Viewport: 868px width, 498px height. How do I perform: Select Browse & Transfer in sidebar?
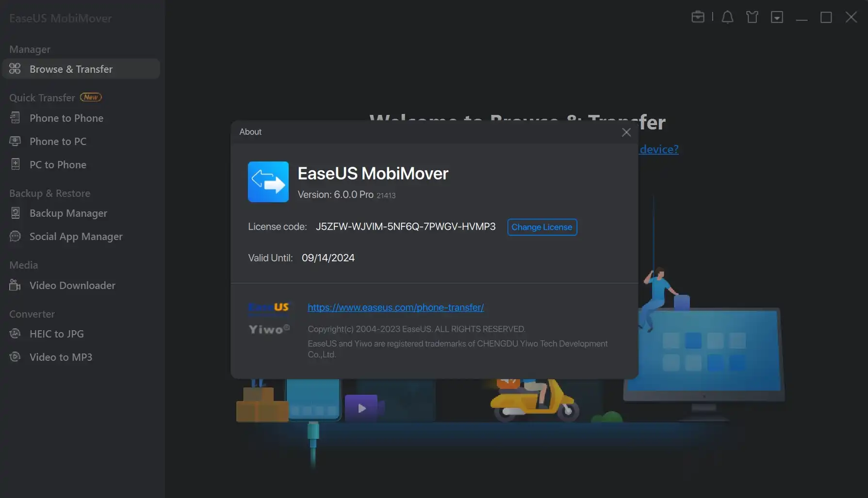[x=71, y=69]
